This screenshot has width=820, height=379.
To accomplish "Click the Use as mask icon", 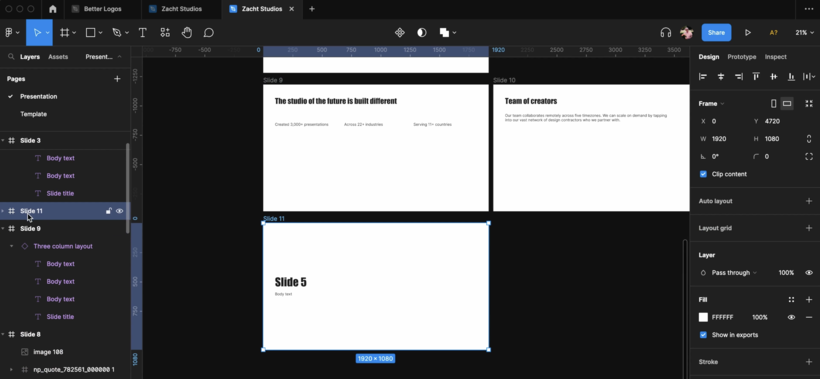I will pos(422,32).
